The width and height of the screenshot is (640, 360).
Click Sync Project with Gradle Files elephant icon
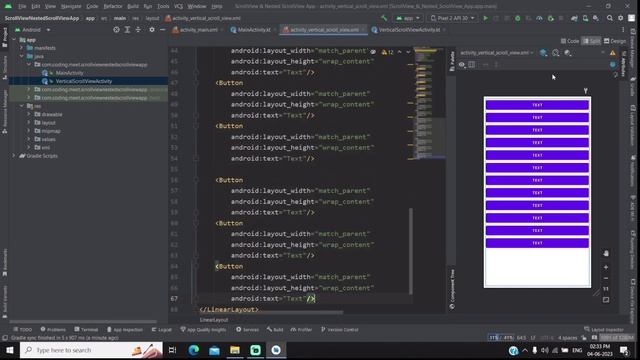pyautogui.click(x=574, y=18)
